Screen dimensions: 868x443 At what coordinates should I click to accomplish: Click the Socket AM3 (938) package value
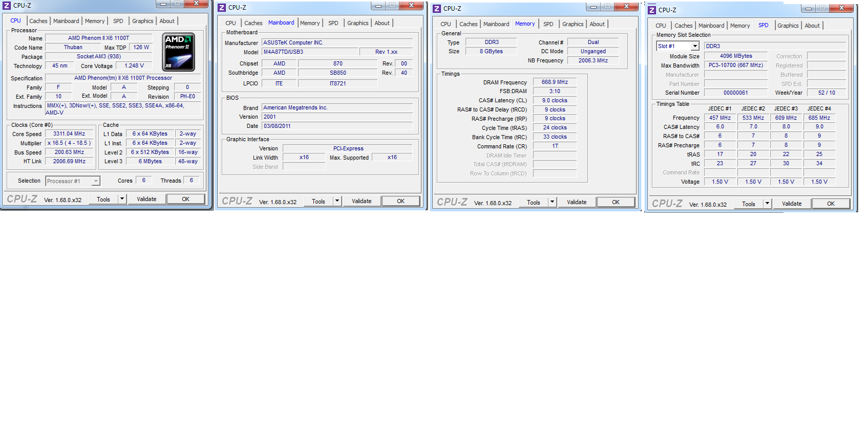coord(99,56)
